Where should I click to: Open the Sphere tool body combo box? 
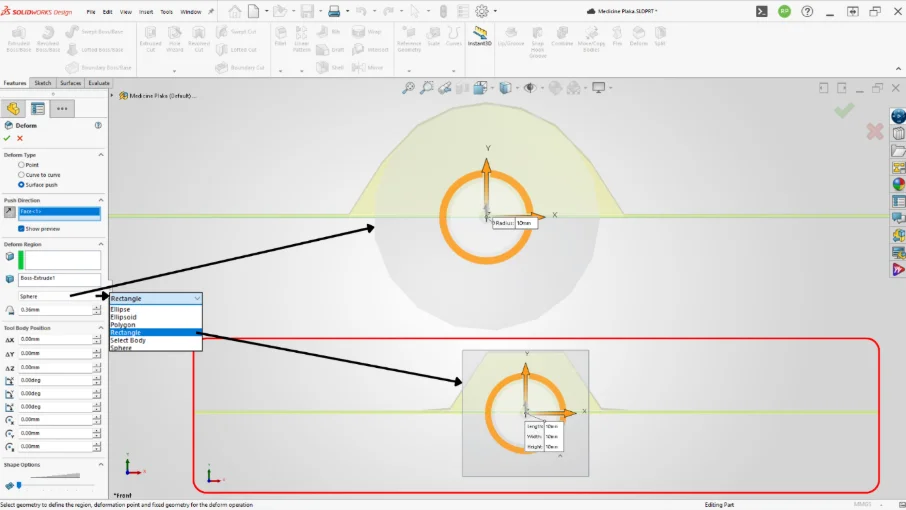pyautogui.click(x=60, y=296)
